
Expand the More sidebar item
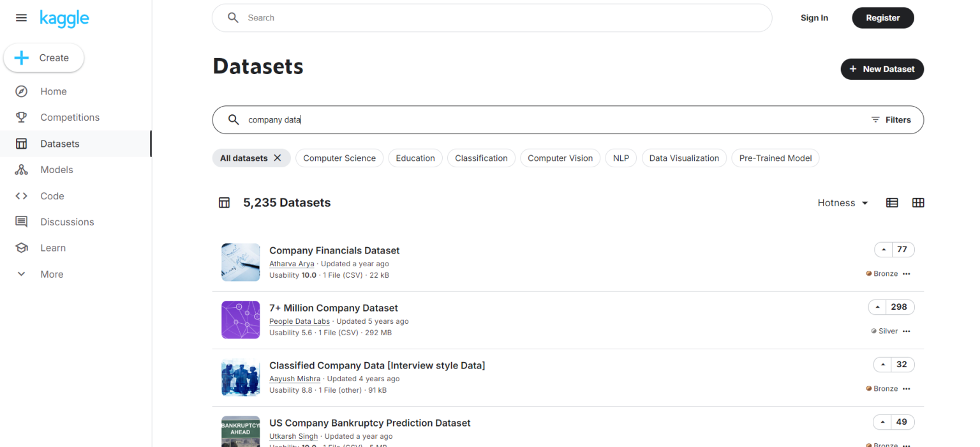coord(51,274)
